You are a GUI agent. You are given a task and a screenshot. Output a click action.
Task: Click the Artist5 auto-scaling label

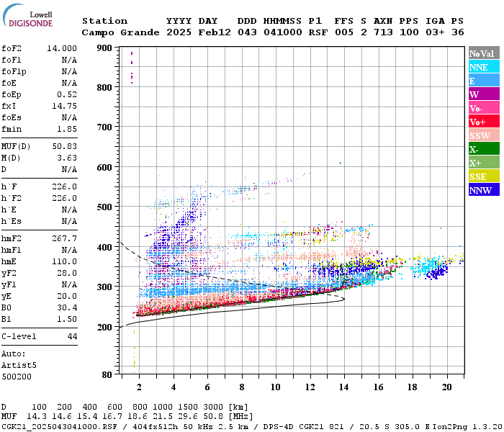(19, 366)
